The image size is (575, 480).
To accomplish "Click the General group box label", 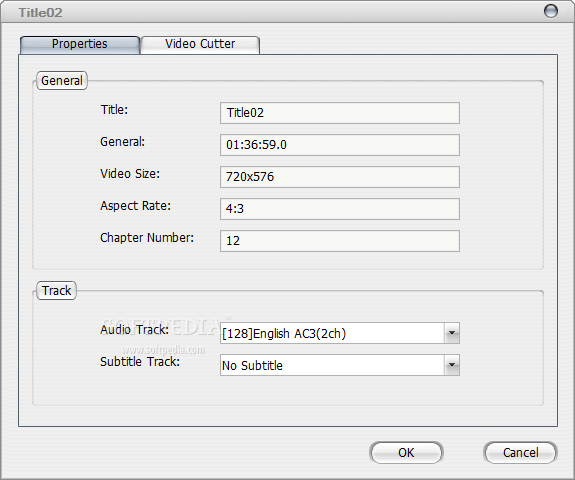I will [x=62, y=81].
